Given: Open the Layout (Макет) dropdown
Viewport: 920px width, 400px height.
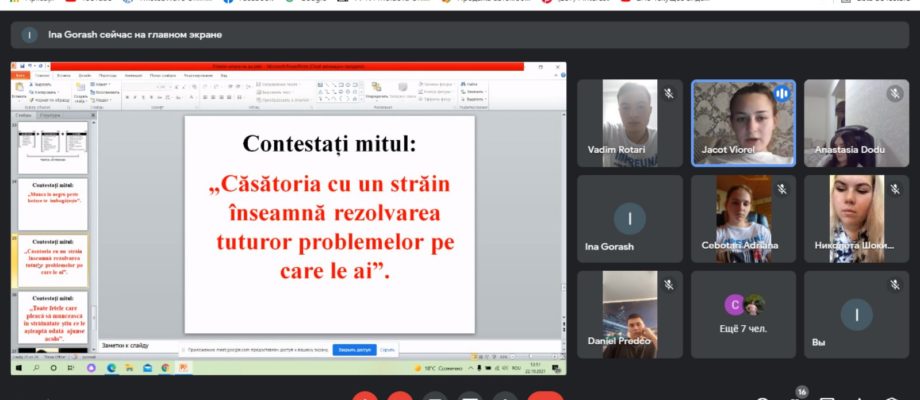Looking at the screenshot, I should point(100,84).
